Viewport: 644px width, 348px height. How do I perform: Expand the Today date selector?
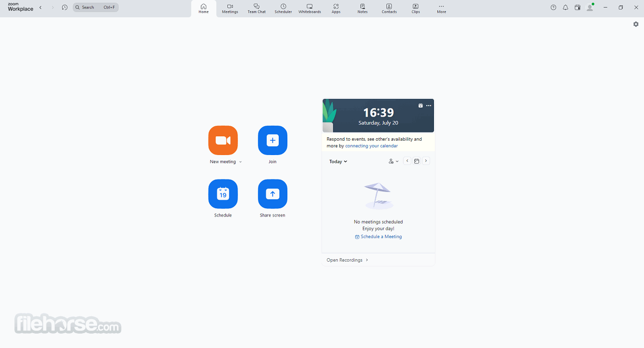coord(338,161)
